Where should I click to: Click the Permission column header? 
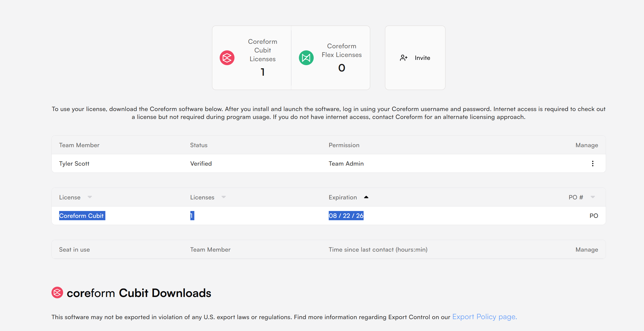(344, 145)
